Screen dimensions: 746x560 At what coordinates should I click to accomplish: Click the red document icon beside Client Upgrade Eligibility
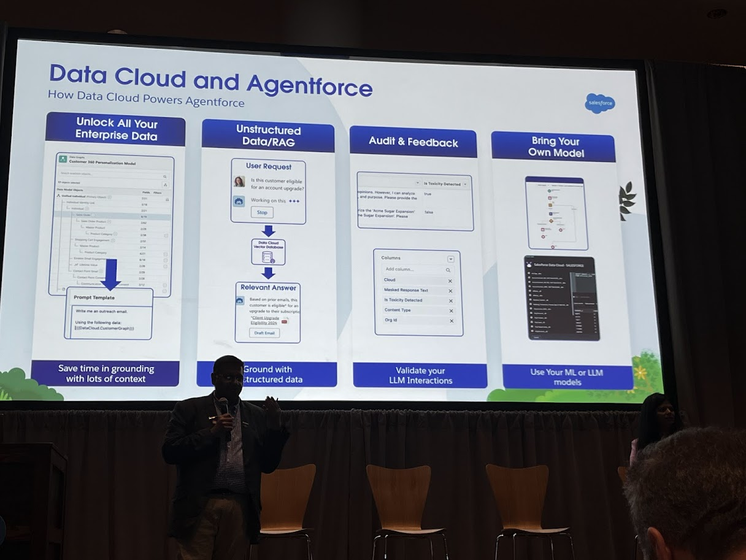(x=284, y=322)
